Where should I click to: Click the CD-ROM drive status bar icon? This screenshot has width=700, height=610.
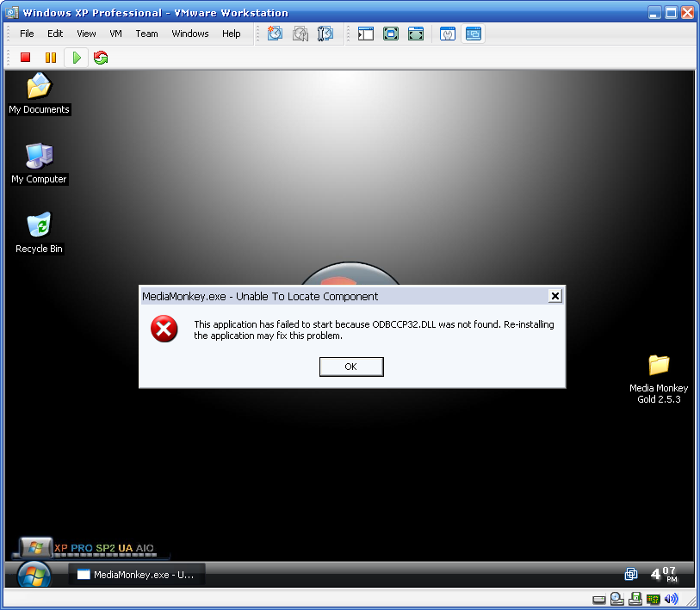click(x=617, y=599)
